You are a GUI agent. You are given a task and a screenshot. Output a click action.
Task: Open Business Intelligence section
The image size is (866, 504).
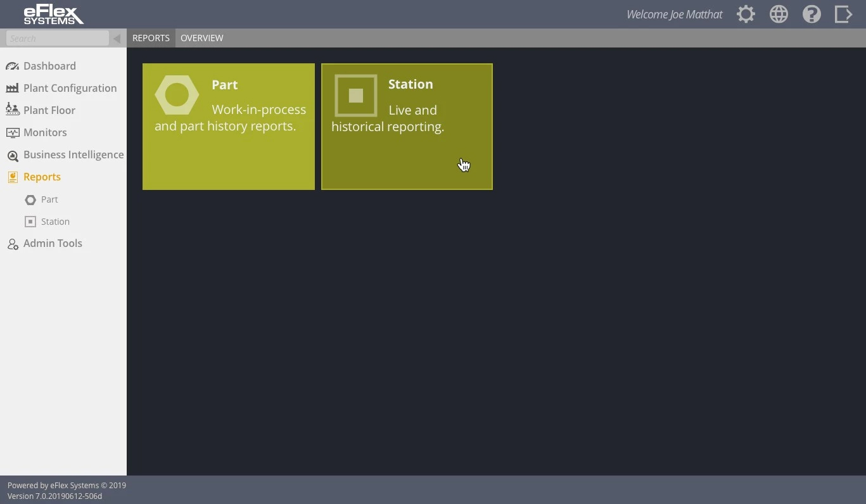pos(73,154)
